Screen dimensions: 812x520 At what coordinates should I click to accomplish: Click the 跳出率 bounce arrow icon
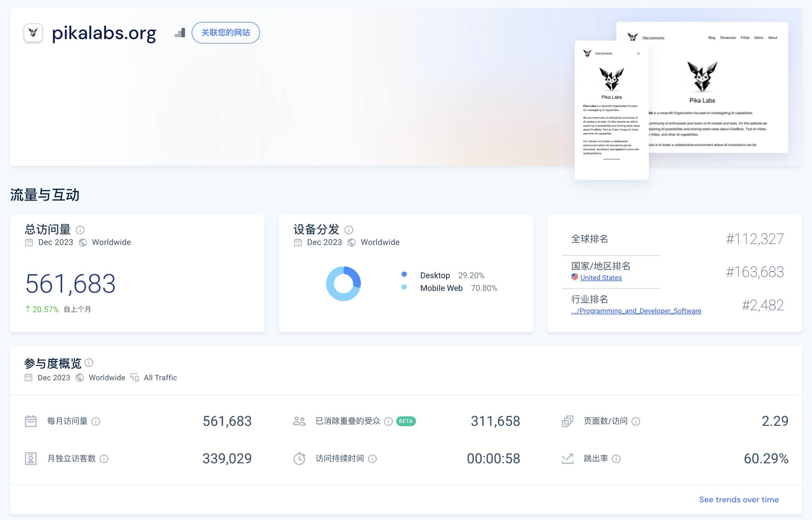click(568, 459)
